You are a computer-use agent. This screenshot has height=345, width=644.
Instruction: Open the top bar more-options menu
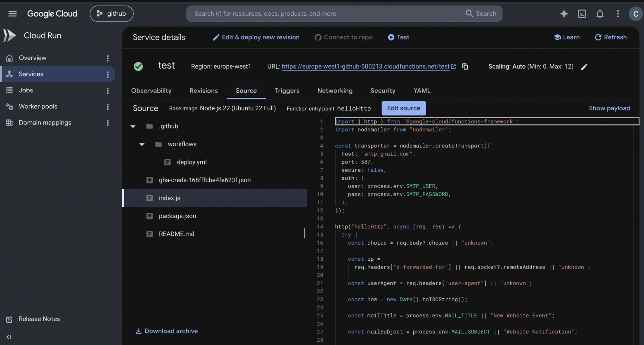pos(618,14)
